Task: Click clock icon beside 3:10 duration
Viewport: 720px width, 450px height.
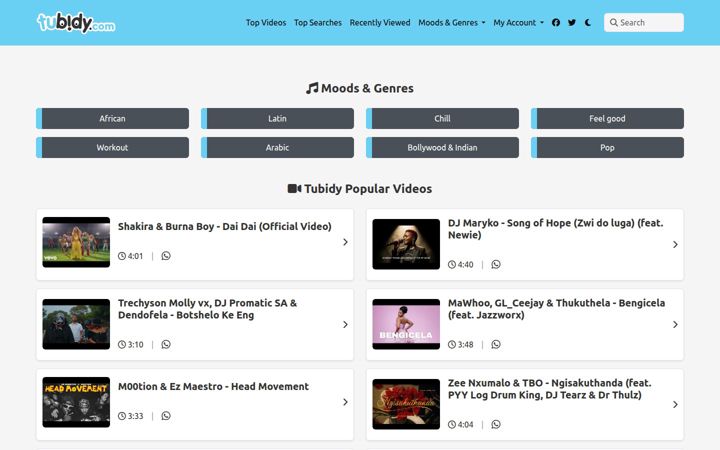Action: (x=122, y=344)
